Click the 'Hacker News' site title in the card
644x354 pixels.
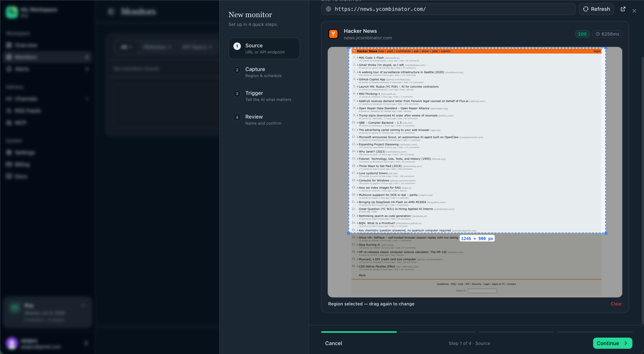(360, 31)
